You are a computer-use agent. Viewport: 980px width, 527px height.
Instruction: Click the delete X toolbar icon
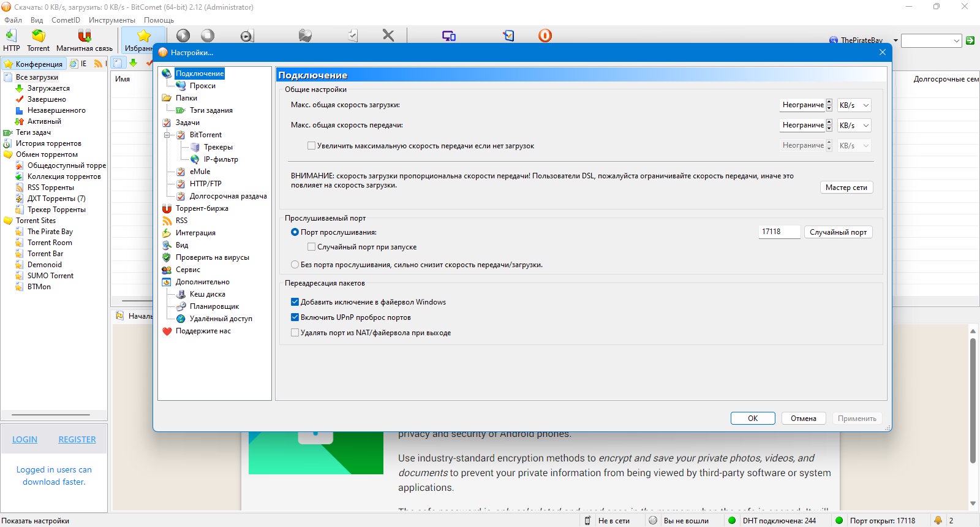(x=388, y=36)
